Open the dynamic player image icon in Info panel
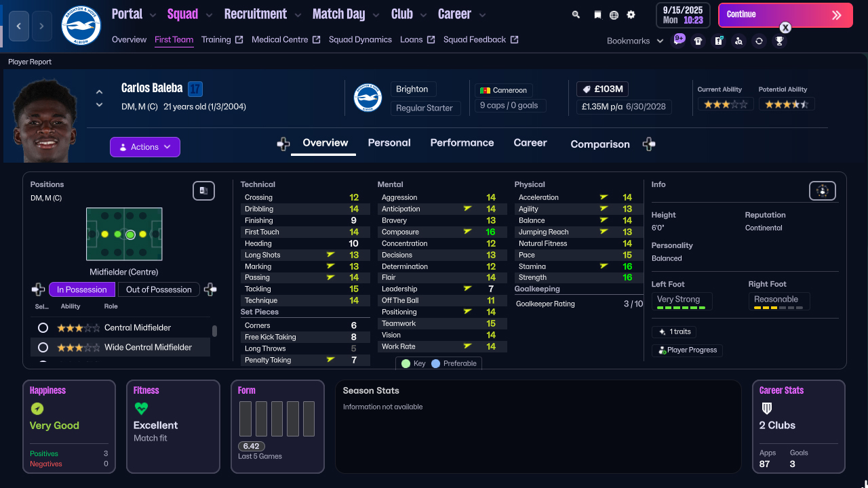This screenshot has width=868, height=488. [x=822, y=190]
